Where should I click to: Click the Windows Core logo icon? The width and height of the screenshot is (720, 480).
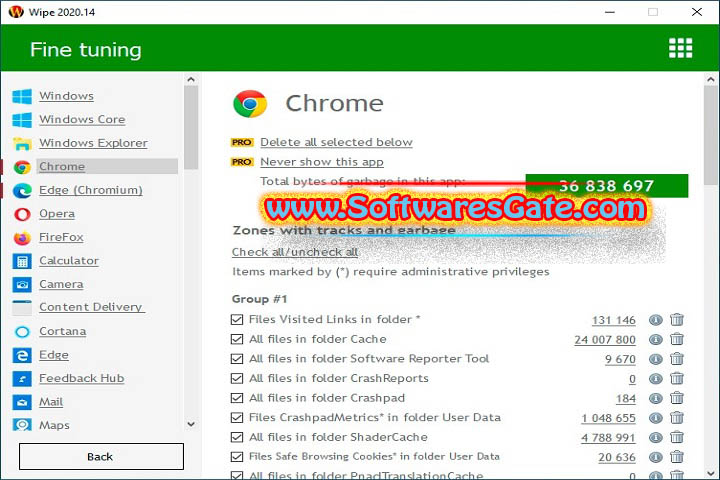(22, 119)
